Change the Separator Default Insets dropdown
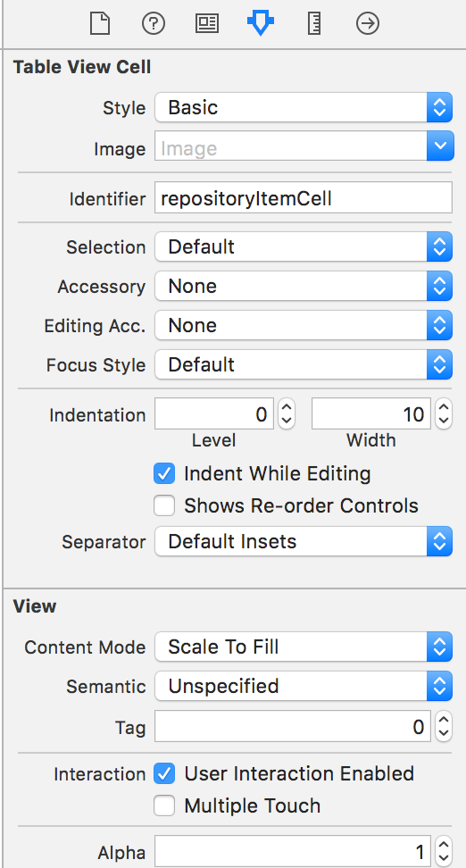466x868 pixels. 304,541
